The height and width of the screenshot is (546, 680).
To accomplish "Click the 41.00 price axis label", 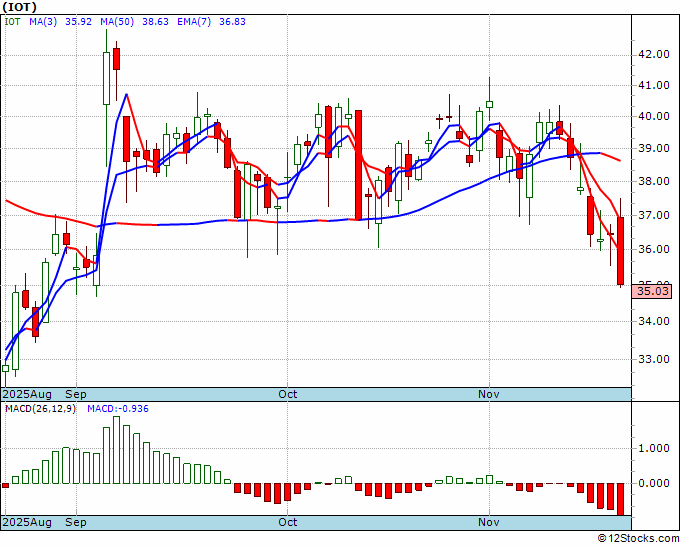I will coord(654,85).
